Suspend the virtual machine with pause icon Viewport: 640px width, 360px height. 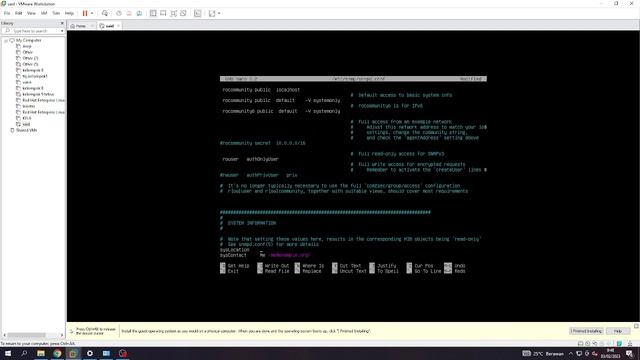[85, 13]
